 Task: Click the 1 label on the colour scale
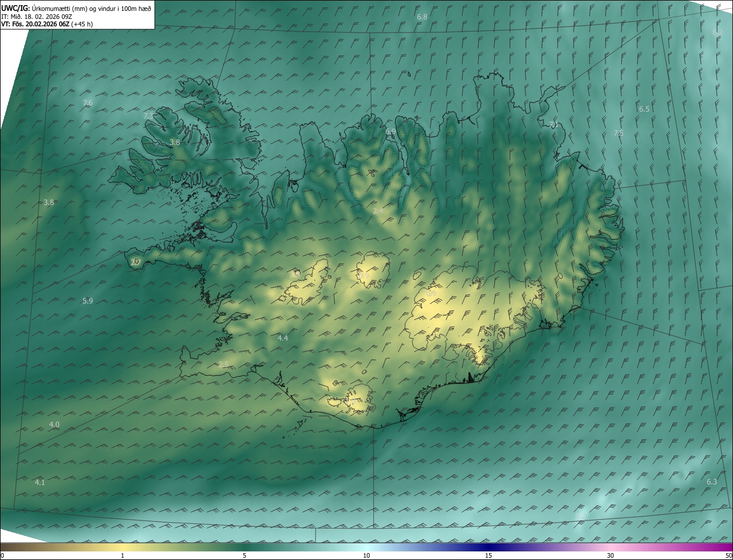click(x=123, y=556)
